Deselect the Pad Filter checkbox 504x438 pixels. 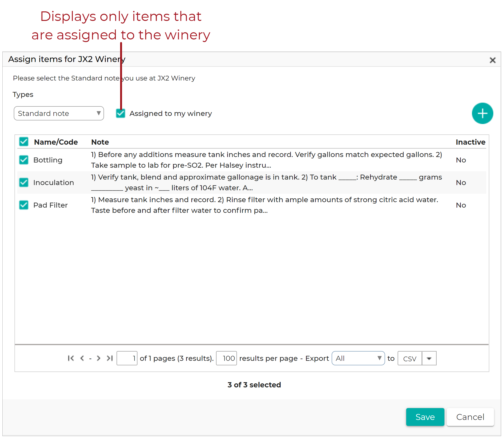point(24,205)
